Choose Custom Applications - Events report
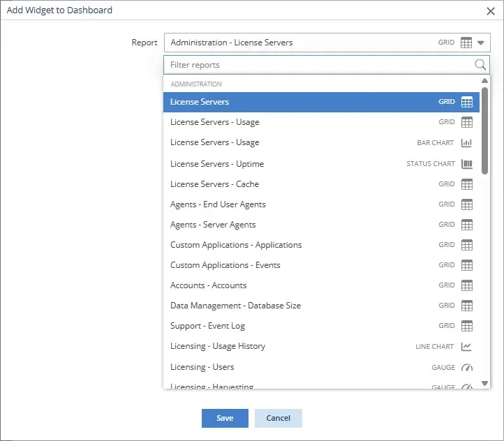Image resolution: width=504 pixels, height=441 pixels. point(321,265)
